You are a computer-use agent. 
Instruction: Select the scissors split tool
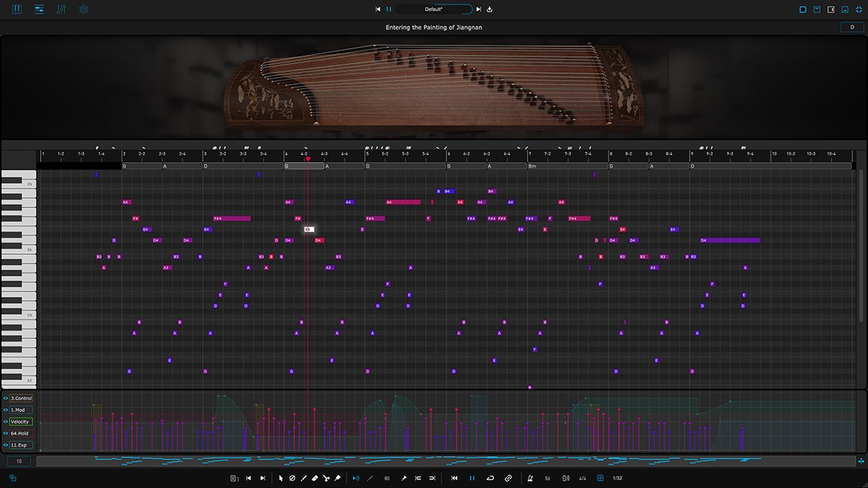(326, 478)
